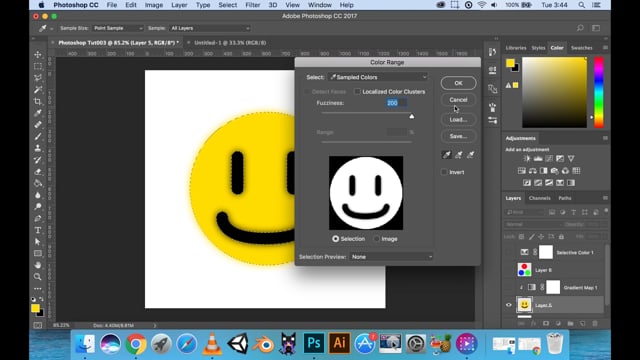Open the Adjustments panel options menu

pos(605,138)
